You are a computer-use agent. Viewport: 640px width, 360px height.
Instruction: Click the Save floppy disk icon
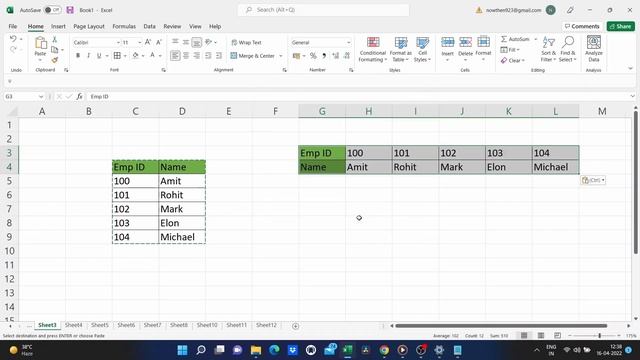point(70,10)
